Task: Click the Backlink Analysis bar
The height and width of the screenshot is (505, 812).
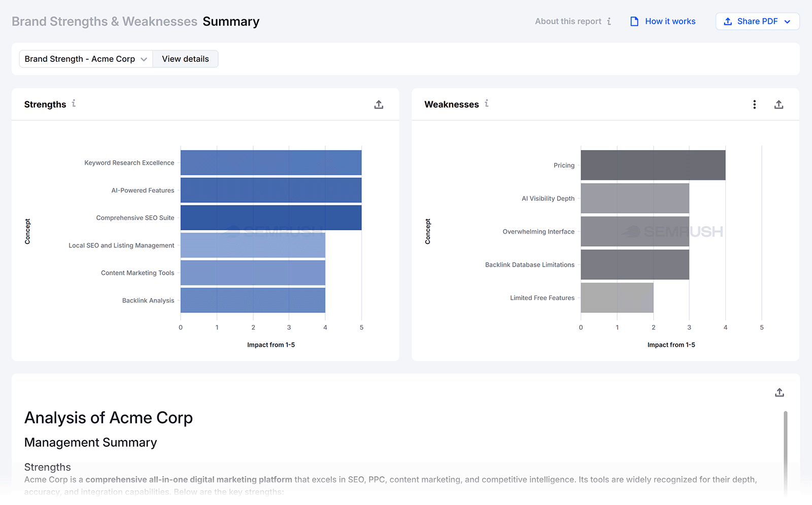Action: pos(253,300)
